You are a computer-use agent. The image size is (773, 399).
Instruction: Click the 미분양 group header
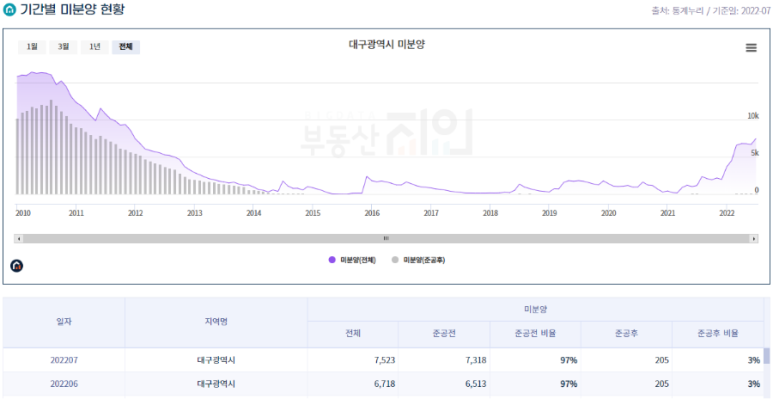pos(535,309)
